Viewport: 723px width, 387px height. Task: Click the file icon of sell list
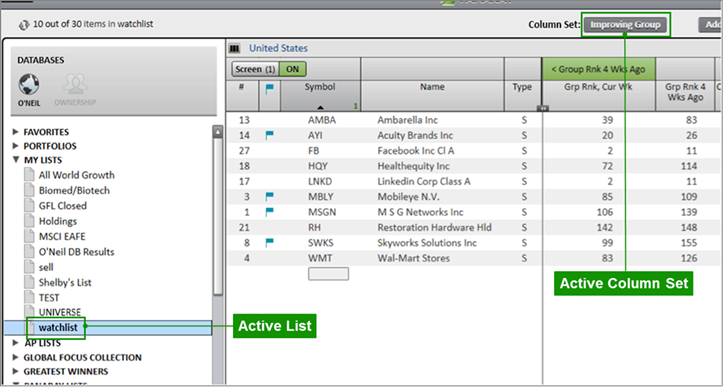30,267
